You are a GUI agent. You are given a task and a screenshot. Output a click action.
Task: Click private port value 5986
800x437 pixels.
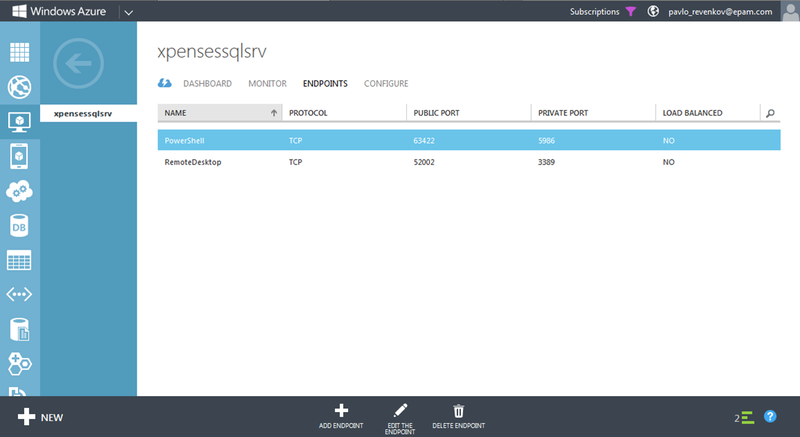[x=546, y=140]
